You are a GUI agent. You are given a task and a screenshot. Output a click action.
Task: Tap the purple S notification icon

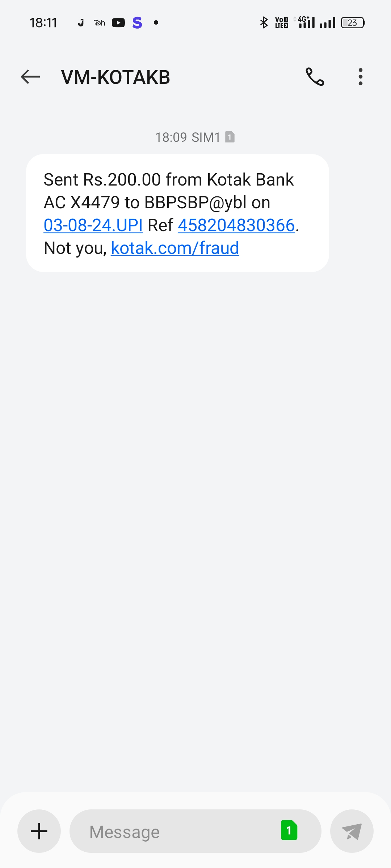[x=137, y=23]
